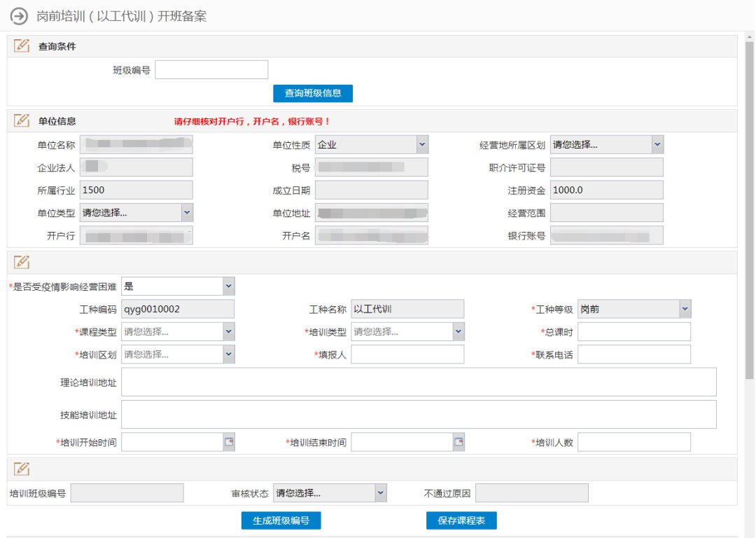Click the edit icon next to 单位信息

tap(22, 120)
